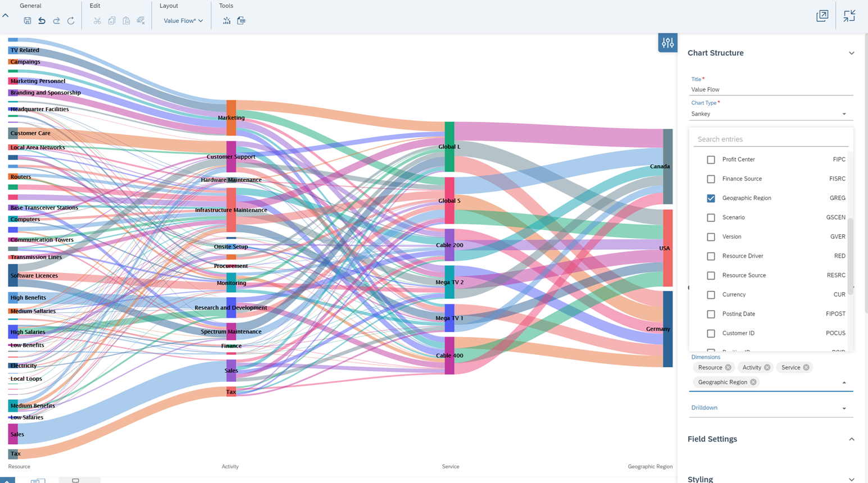Open the Value Flow layout dropdown

coord(183,21)
